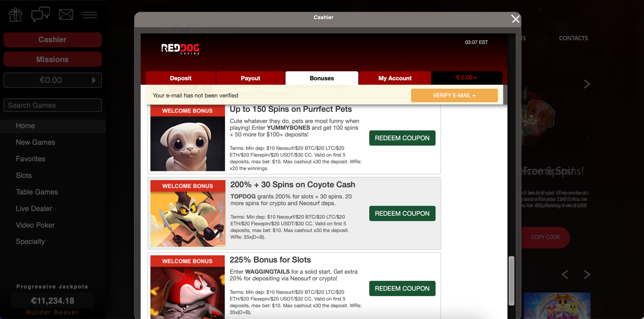Click the Cashier dialog scrollbar thumb
Screen dimensions: 644x319
tap(511, 281)
